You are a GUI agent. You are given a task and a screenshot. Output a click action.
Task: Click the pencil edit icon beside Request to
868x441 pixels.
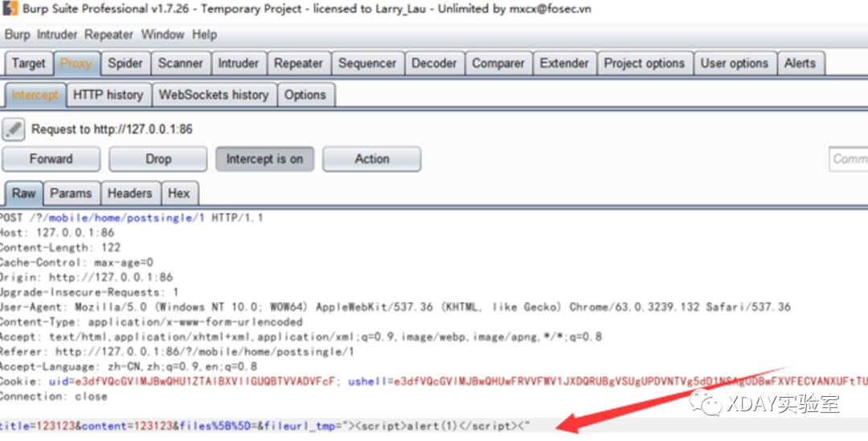click(x=14, y=129)
